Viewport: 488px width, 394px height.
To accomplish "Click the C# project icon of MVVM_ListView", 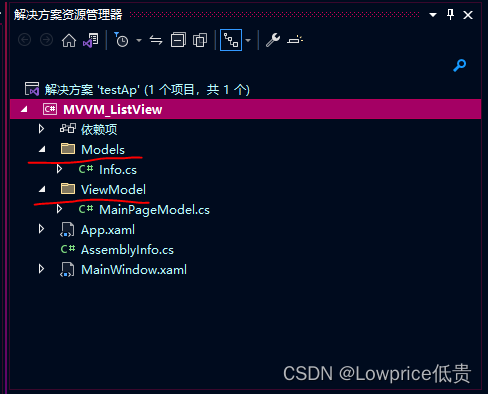I will tap(50, 109).
